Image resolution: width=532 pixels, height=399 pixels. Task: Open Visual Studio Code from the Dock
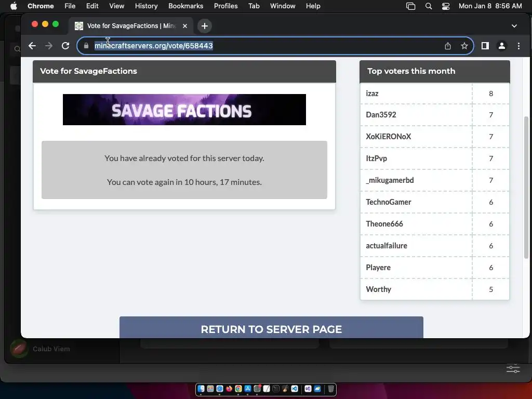pyautogui.click(x=295, y=389)
